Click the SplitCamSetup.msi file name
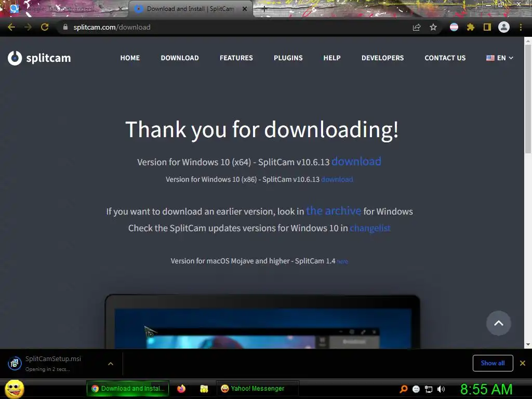 pyautogui.click(x=54, y=358)
